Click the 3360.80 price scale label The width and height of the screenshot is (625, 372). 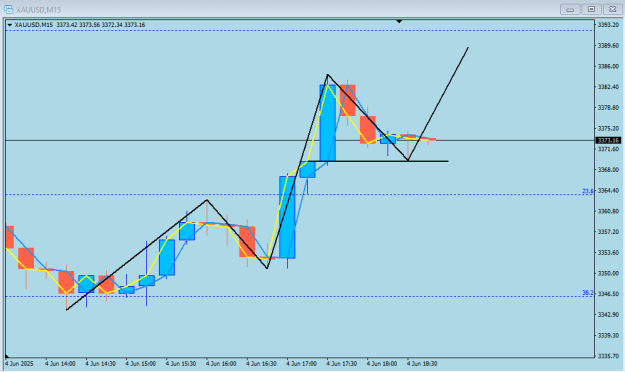[608, 211]
